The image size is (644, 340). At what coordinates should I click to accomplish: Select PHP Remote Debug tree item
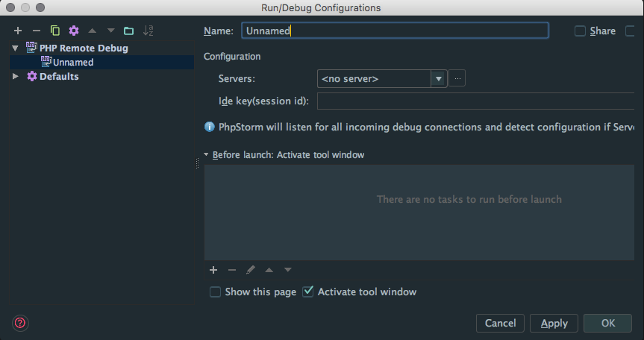tap(84, 48)
